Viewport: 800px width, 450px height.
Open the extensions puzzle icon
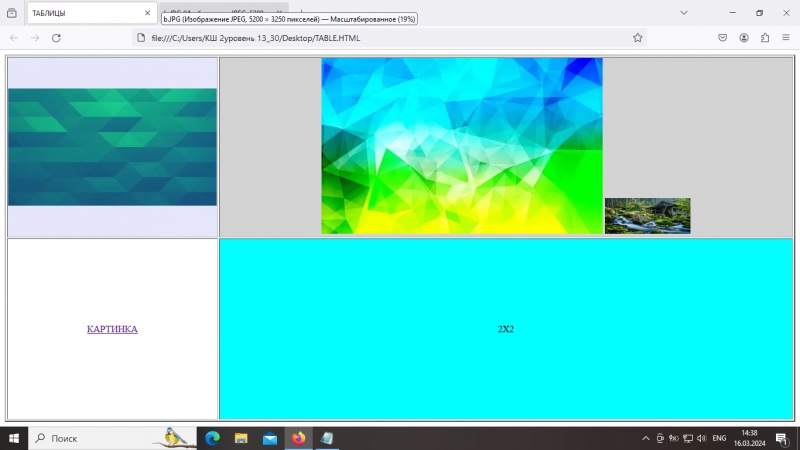tap(765, 38)
